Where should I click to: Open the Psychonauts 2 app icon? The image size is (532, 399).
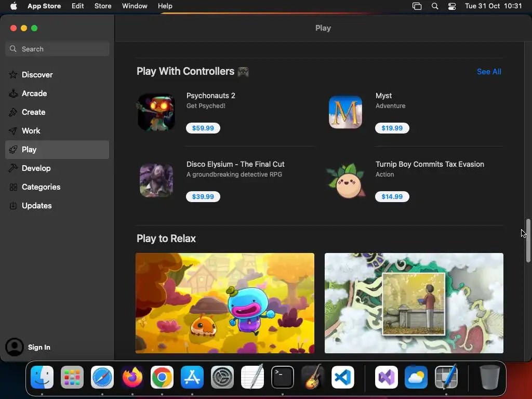[156, 112]
